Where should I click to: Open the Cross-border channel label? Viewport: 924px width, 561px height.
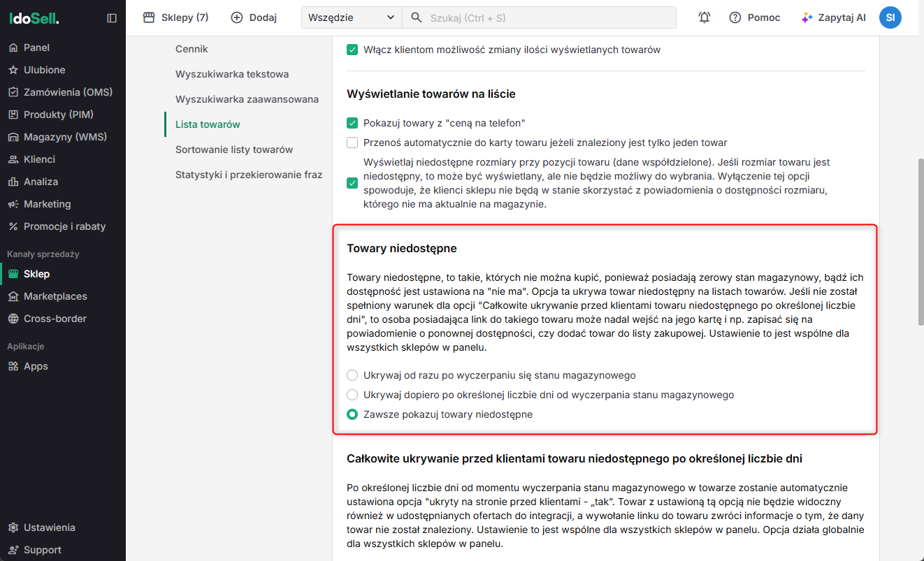click(x=55, y=319)
